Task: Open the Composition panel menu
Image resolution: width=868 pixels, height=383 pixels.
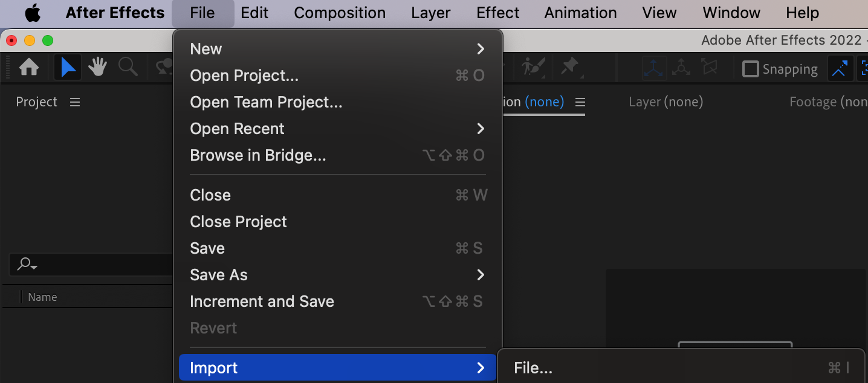Action: (x=580, y=102)
